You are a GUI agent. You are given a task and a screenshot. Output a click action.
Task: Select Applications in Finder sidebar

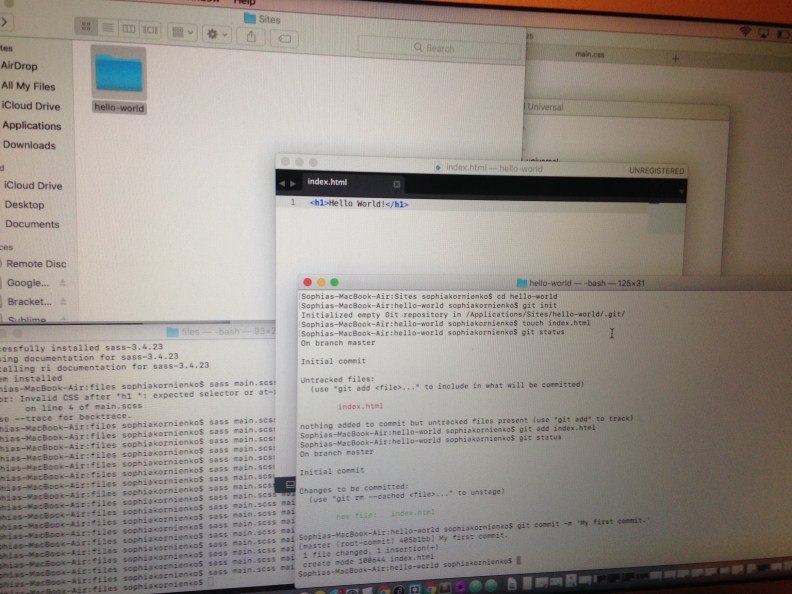[x=32, y=126]
